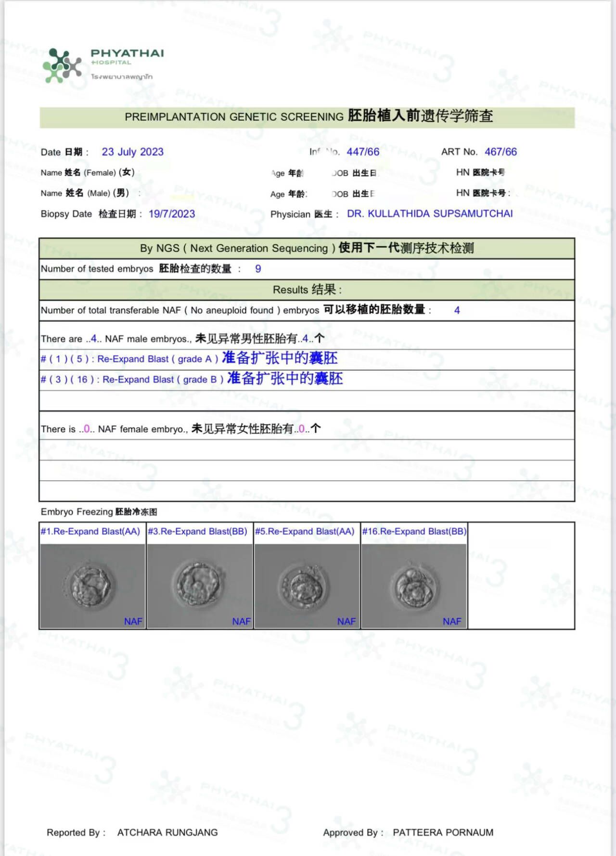
Task: Click the 'Embryo Freezing' section label
Action: [x=99, y=511]
